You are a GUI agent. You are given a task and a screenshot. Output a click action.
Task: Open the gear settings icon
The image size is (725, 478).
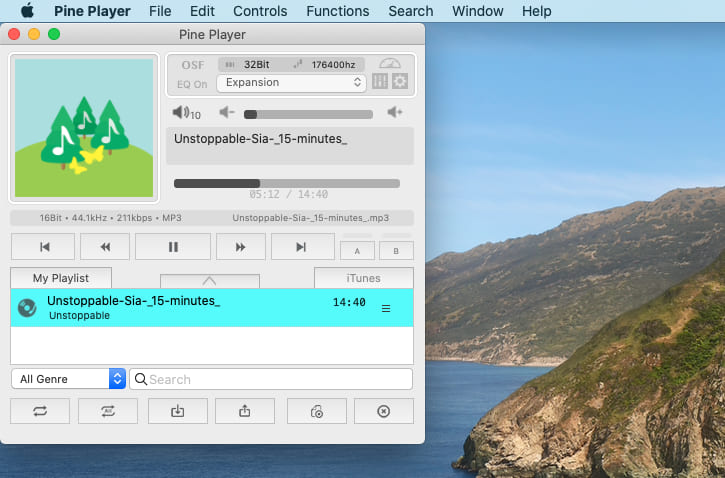click(400, 82)
